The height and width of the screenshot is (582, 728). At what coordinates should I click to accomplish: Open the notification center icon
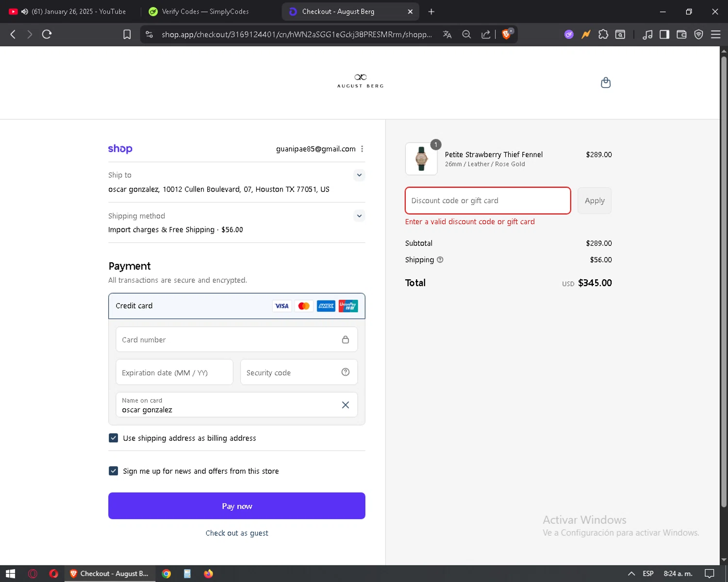(710, 574)
